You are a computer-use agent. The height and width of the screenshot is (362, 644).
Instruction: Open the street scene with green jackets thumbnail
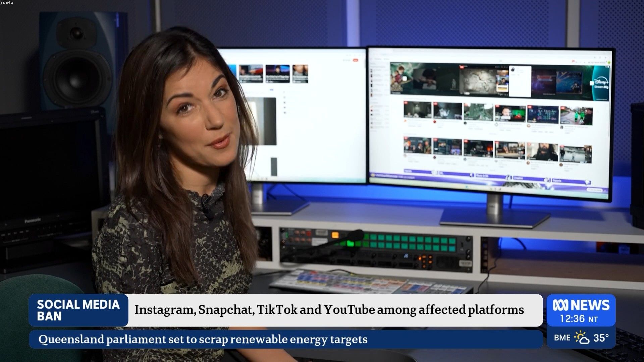[576, 116]
